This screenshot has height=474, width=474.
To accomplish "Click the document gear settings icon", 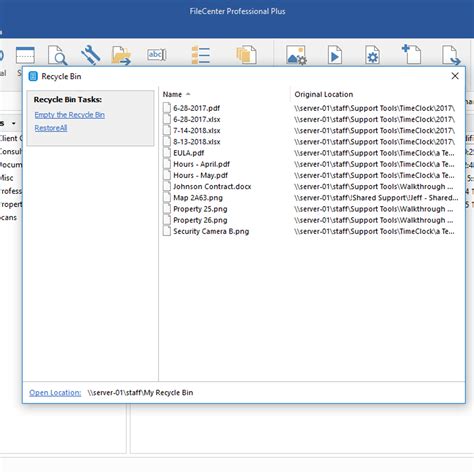I will 372,55.
